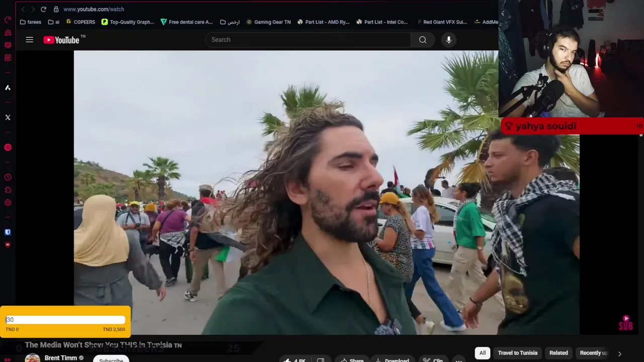Open the white Aria A sidebar icon

(x=8, y=87)
